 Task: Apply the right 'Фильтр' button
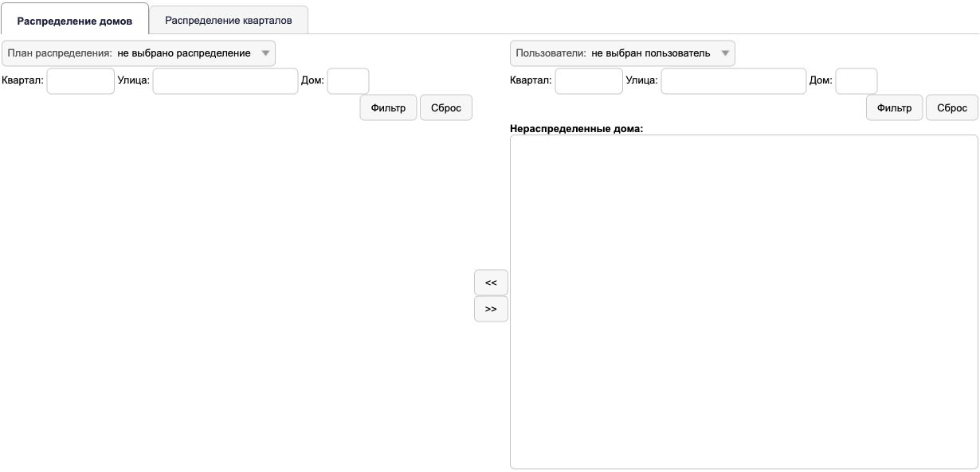[x=895, y=107]
